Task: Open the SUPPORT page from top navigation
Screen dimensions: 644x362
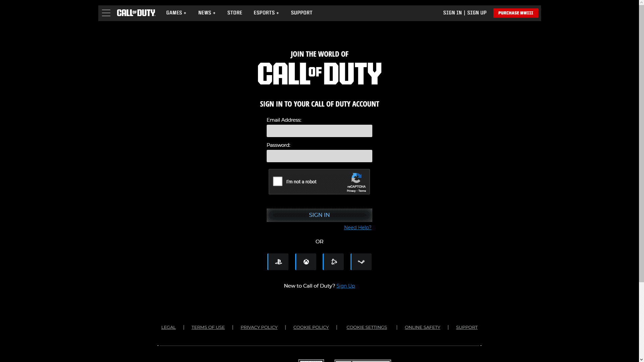Action: (301, 13)
